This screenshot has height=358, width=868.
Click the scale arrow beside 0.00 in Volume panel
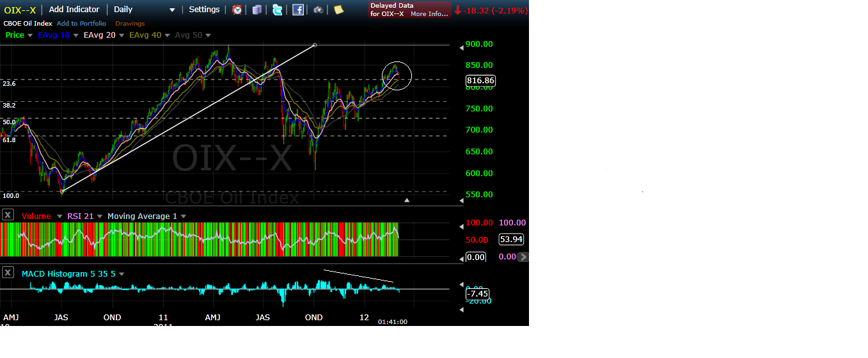[x=462, y=259]
